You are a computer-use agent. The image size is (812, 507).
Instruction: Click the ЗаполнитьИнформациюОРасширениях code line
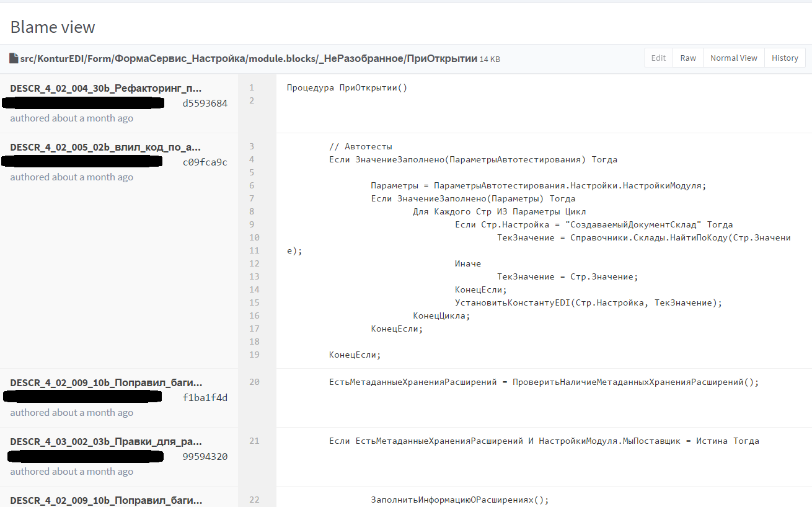point(460,500)
